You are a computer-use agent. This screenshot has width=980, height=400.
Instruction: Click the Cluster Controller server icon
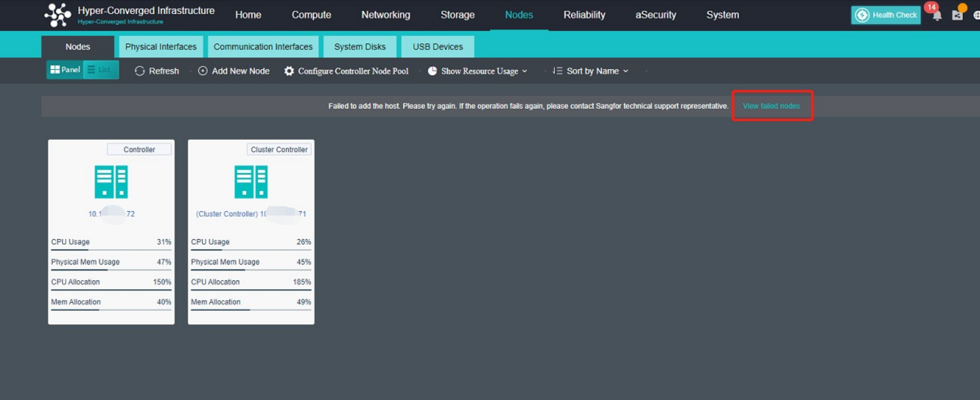click(251, 182)
